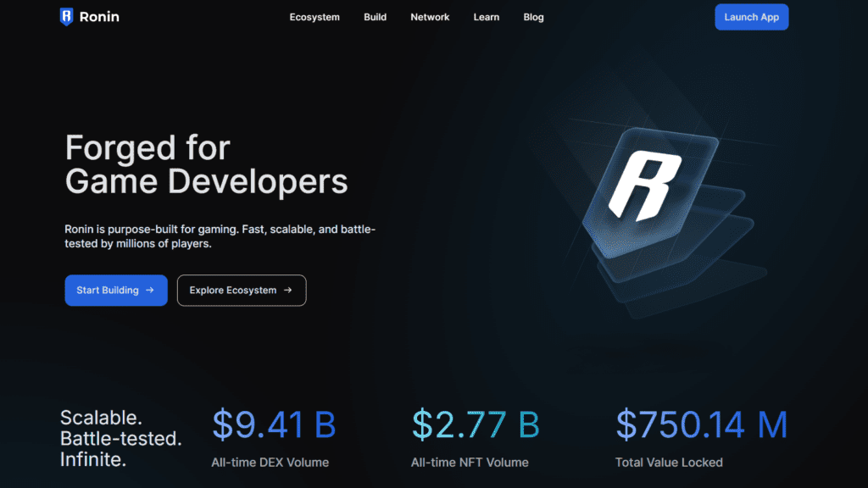Click the All-time NFT Volume label
This screenshot has width=868, height=488.
pyautogui.click(x=469, y=463)
